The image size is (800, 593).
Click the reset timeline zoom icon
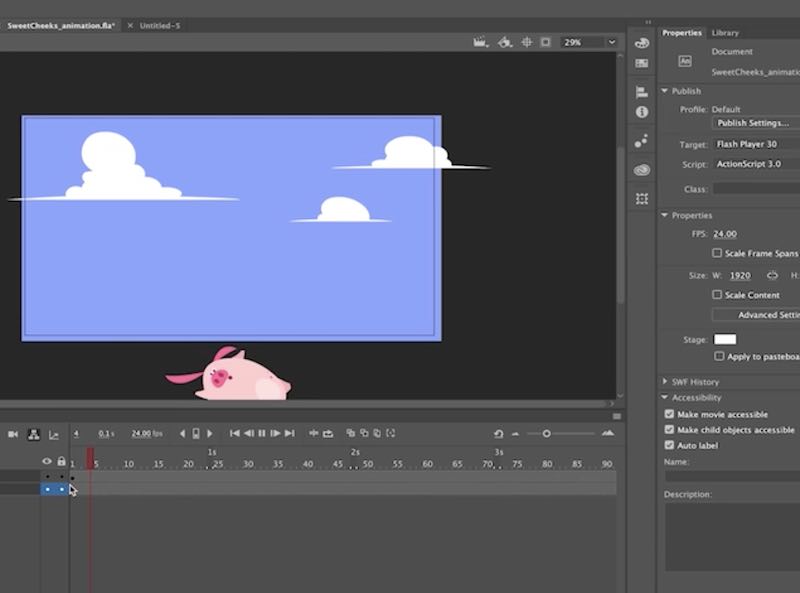point(498,434)
